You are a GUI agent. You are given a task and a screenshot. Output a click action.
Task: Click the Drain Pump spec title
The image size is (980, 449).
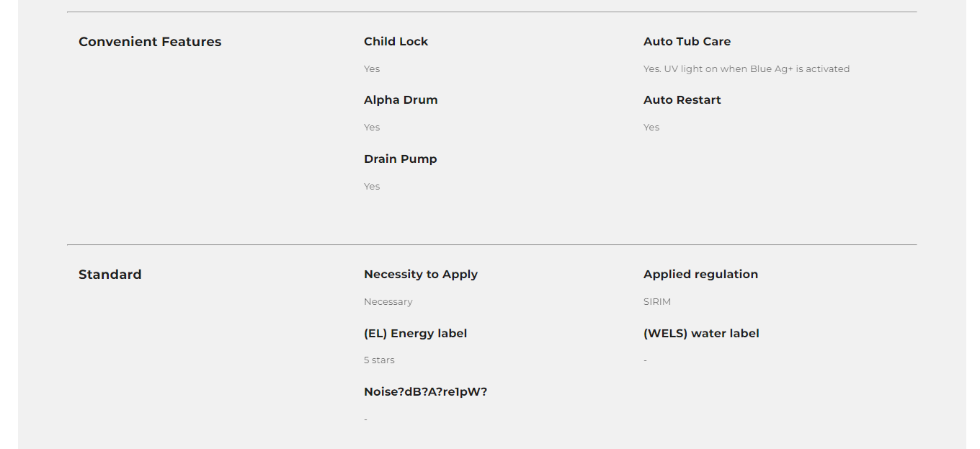click(400, 159)
